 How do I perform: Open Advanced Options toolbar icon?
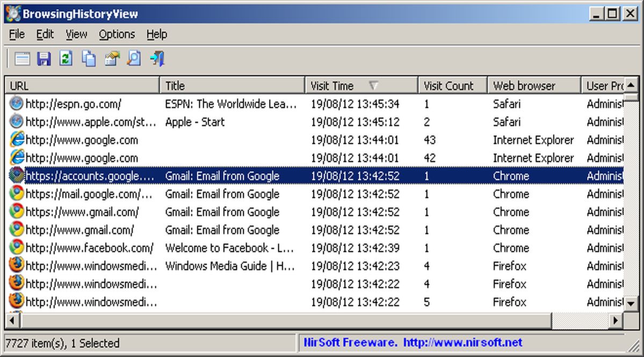click(22, 59)
